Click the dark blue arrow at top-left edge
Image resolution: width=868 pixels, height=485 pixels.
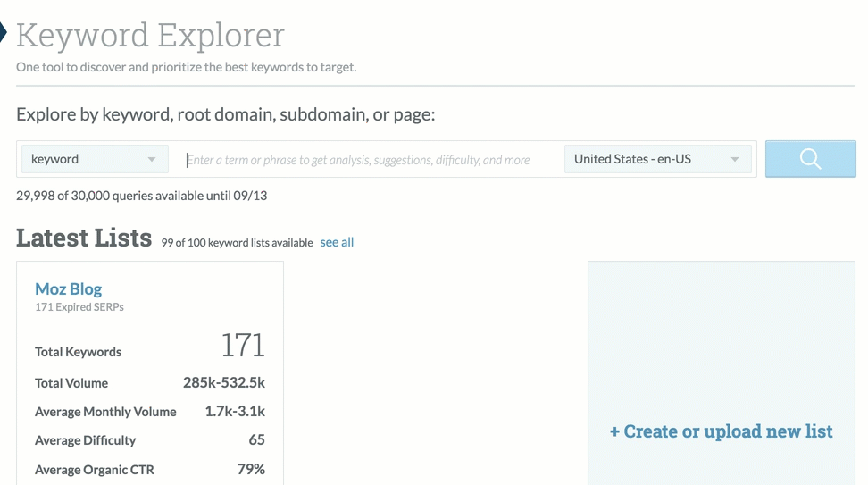[3, 34]
